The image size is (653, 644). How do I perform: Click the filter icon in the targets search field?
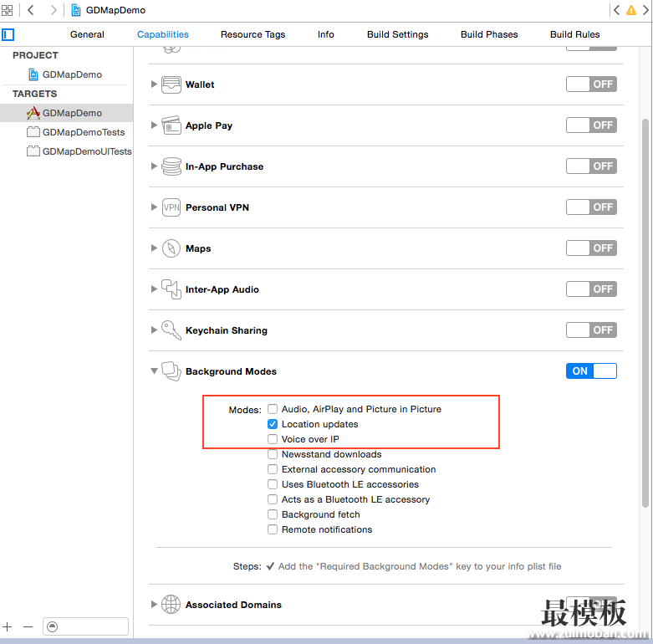point(52,626)
